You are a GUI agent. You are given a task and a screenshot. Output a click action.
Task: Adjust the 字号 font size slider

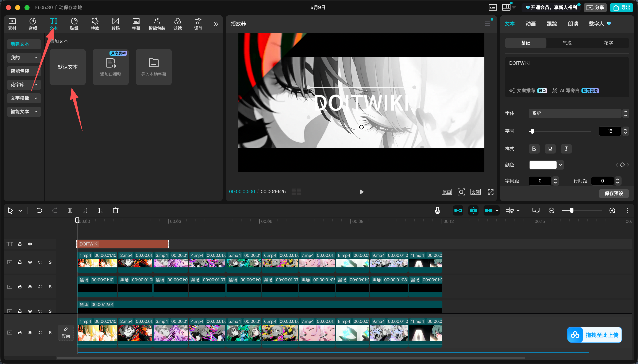click(560, 131)
